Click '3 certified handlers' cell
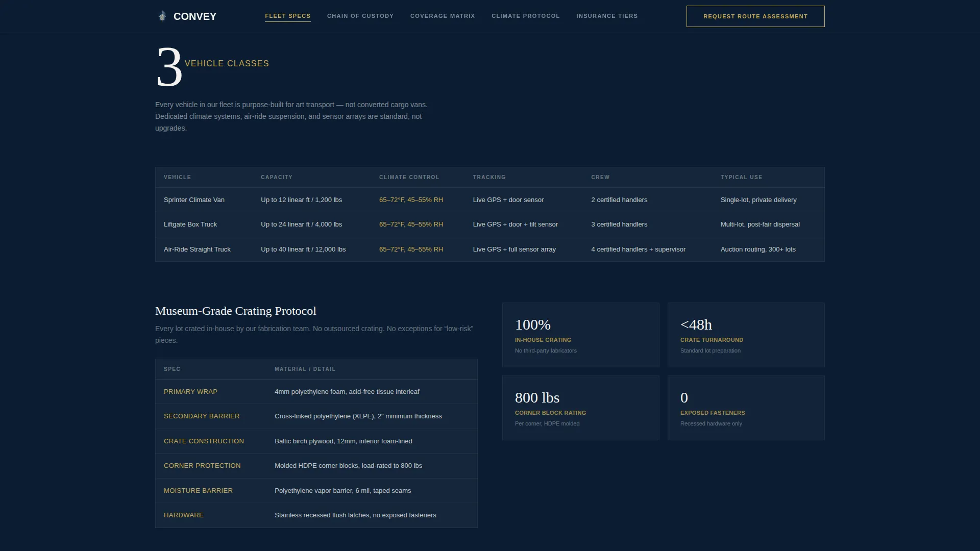The image size is (980, 551). click(x=619, y=224)
